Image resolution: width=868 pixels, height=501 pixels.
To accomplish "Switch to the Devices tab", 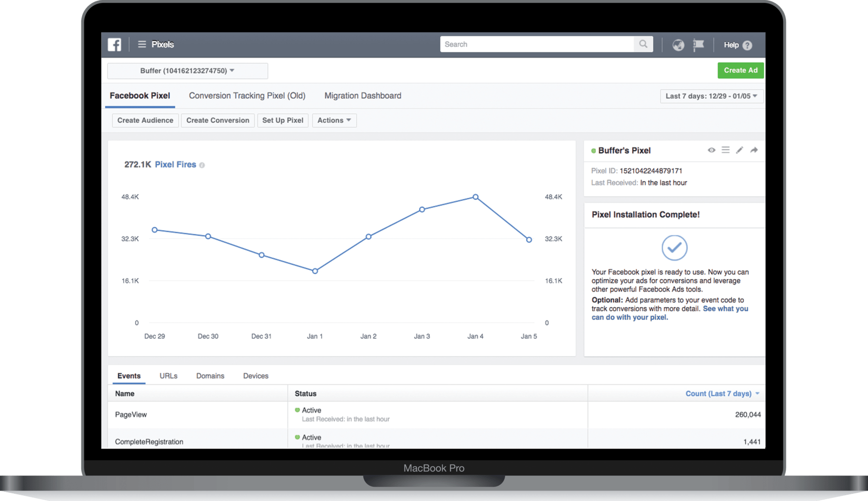I will [x=256, y=376].
